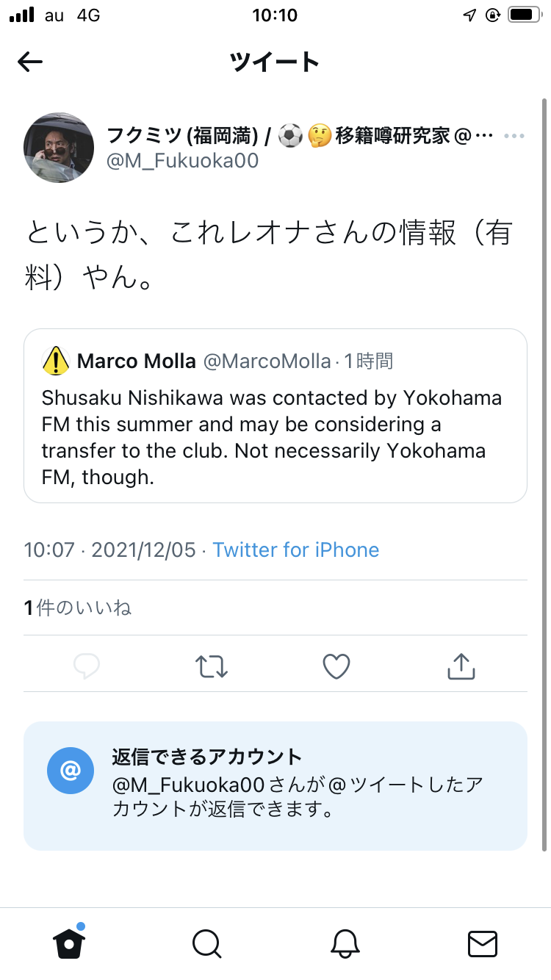View the "1件のいいね" likes list
This screenshot has height=980, width=551.
click(78, 608)
